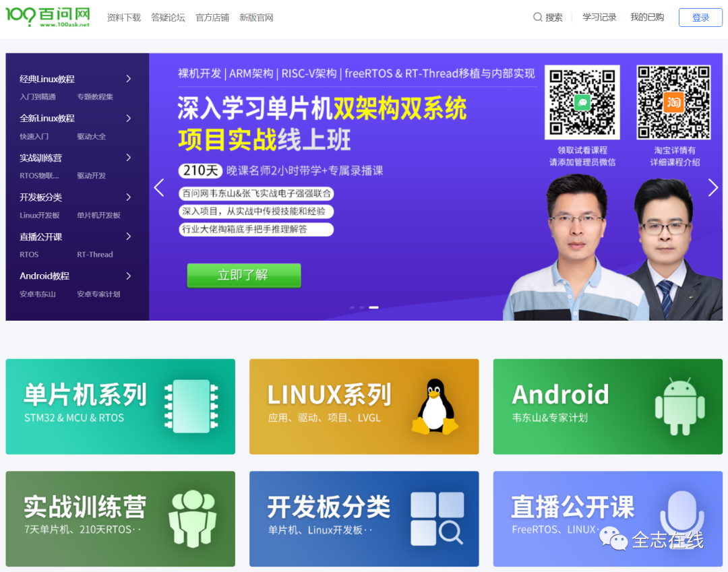Viewport: 728px width, 572px height.
Task: Open 专题教程集 link
Action: tap(95, 96)
